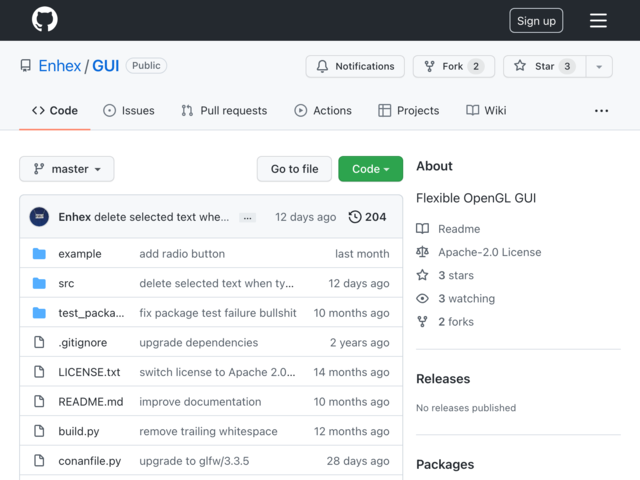Viewport: 640px width, 480px height.
Task: Open the dropdown arrow beside Star
Action: (x=599, y=66)
